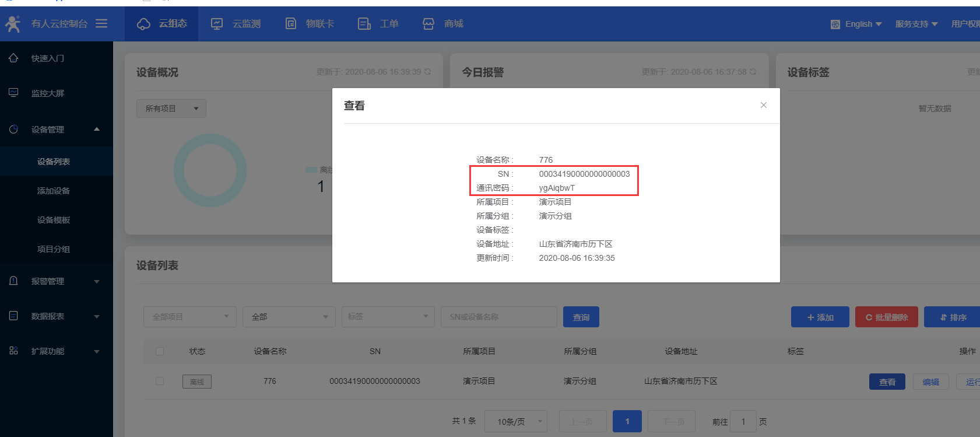The height and width of the screenshot is (437, 980).
Task: Close the 查看 dialog with the X
Action: click(x=763, y=105)
